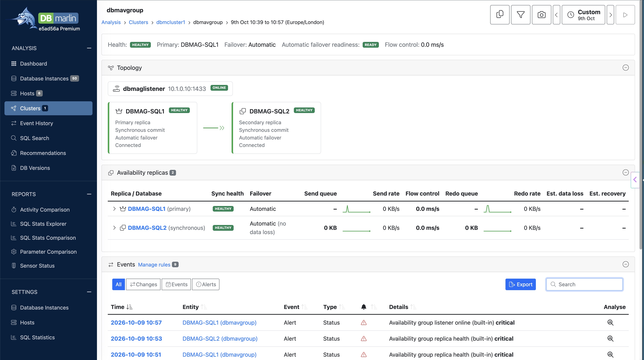Analyse the 10:53 DBMAG-SQL2 replica health alert
This screenshot has width=644, height=360.
click(x=610, y=339)
